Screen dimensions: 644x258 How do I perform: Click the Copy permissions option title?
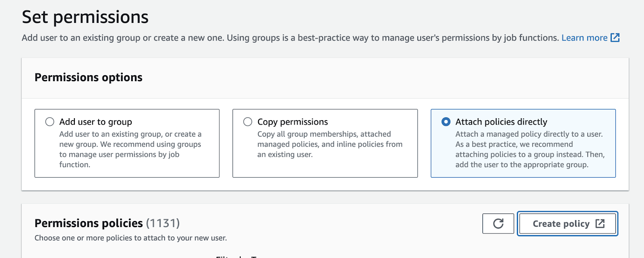coord(293,122)
